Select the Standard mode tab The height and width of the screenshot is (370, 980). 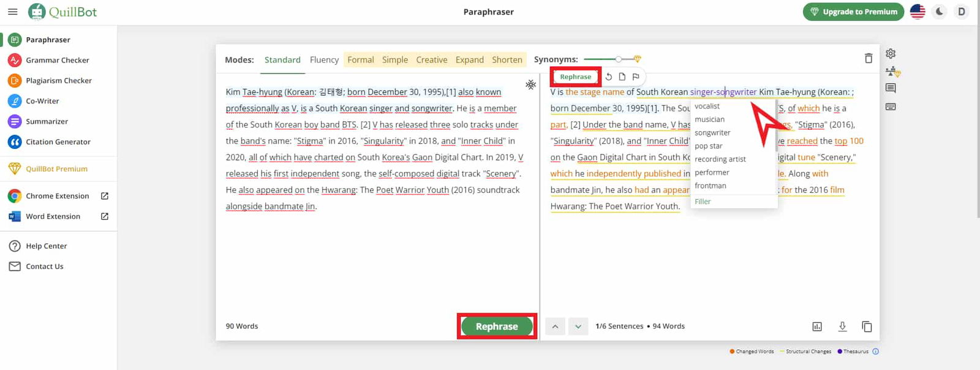(282, 59)
